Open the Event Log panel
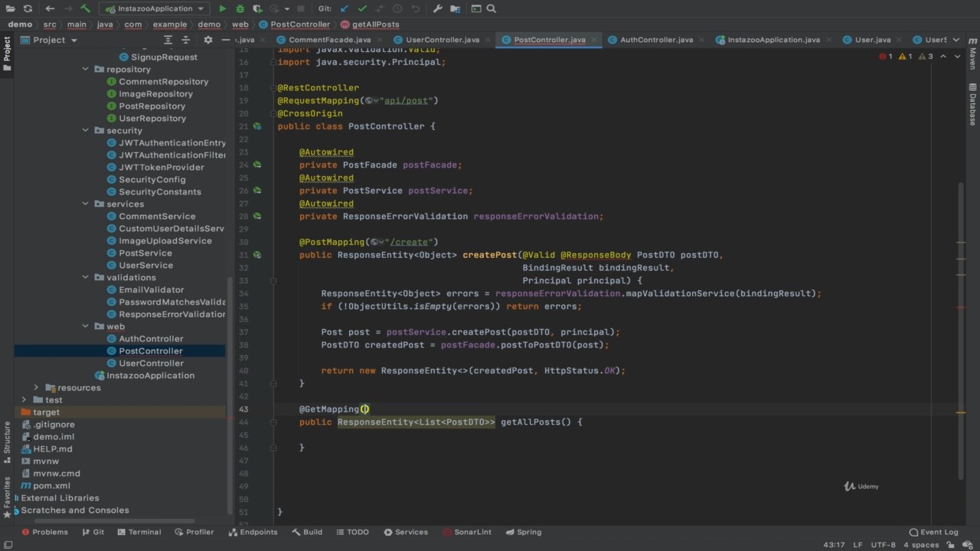 [933, 532]
